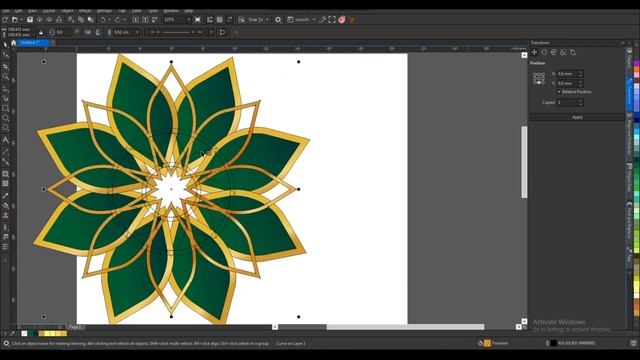
Task: Select the Transparency checkerboard tool
Action: (x=5, y=184)
